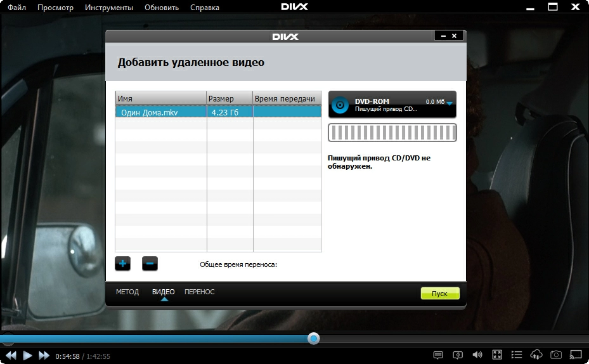Sort by Время передачи column header

(287, 98)
